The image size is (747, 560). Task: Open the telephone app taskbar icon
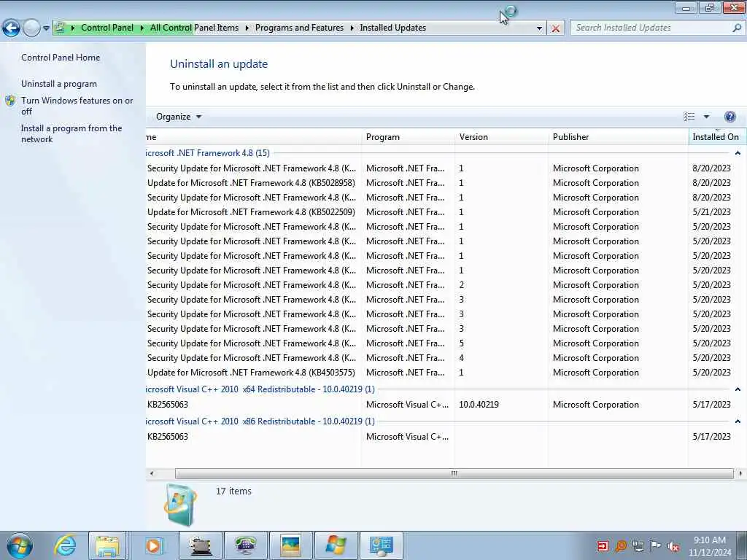click(245, 545)
